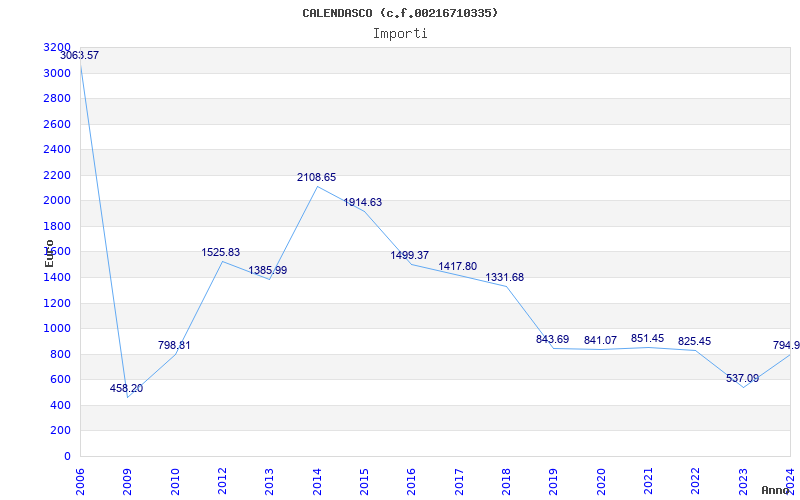This screenshot has height=500, width=800.
Task: Select the 537.09 data label
Action: pos(742,379)
